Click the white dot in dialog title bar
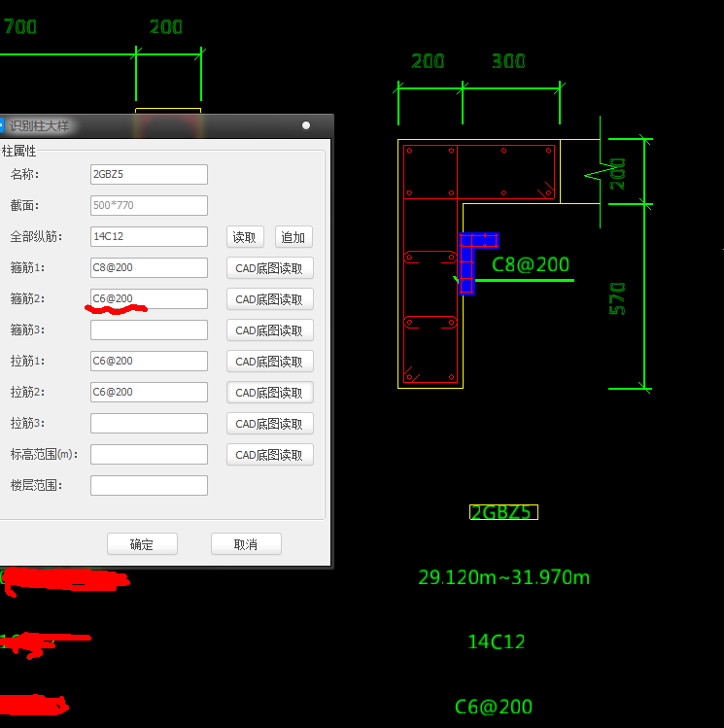This screenshot has width=724, height=728. [x=306, y=125]
